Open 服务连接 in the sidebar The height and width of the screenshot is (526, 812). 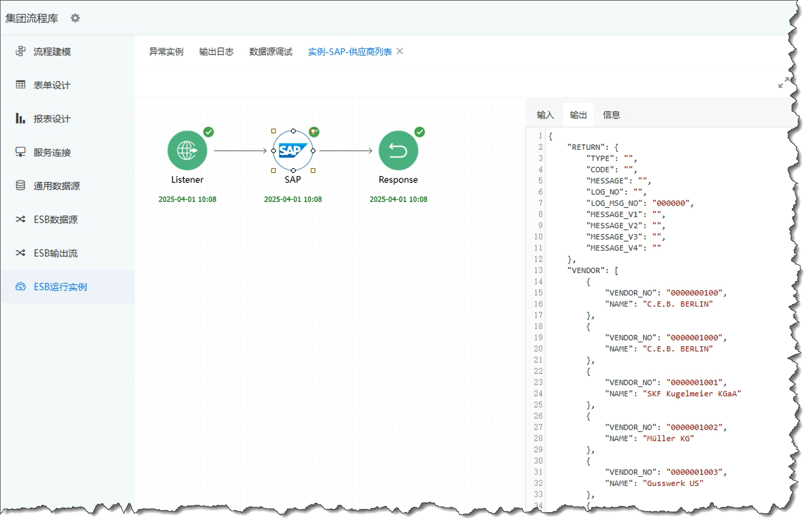click(x=52, y=152)
